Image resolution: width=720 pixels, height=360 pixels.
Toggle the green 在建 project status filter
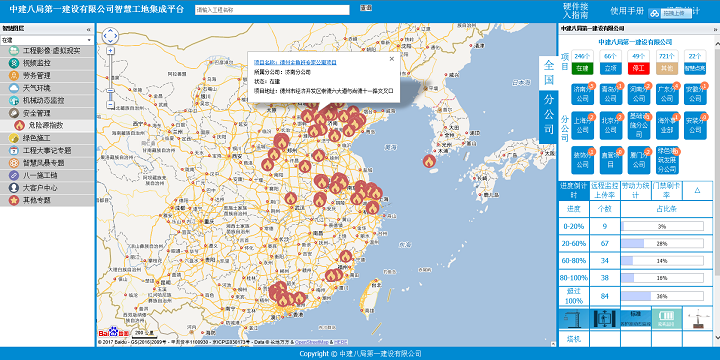tap(583, 68)
